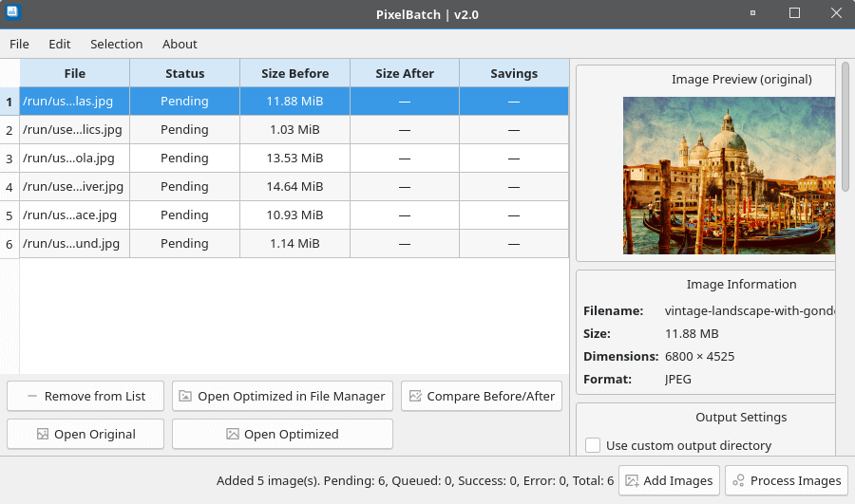
Task: Click the picture icon on Open Optimized
Action: point(233,434)
